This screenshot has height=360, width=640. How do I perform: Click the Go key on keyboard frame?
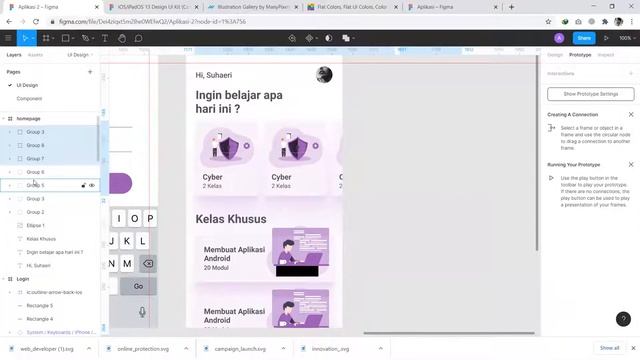(138, 287)
